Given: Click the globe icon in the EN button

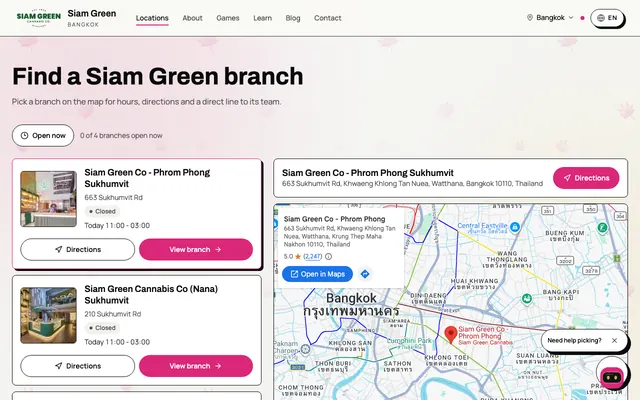Looking at the screenshot, I should pos(601,18).
